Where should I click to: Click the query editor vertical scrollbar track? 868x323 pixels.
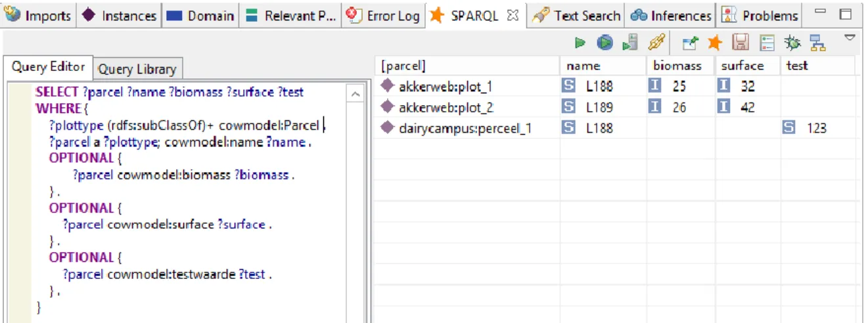[x=356, y=212]
